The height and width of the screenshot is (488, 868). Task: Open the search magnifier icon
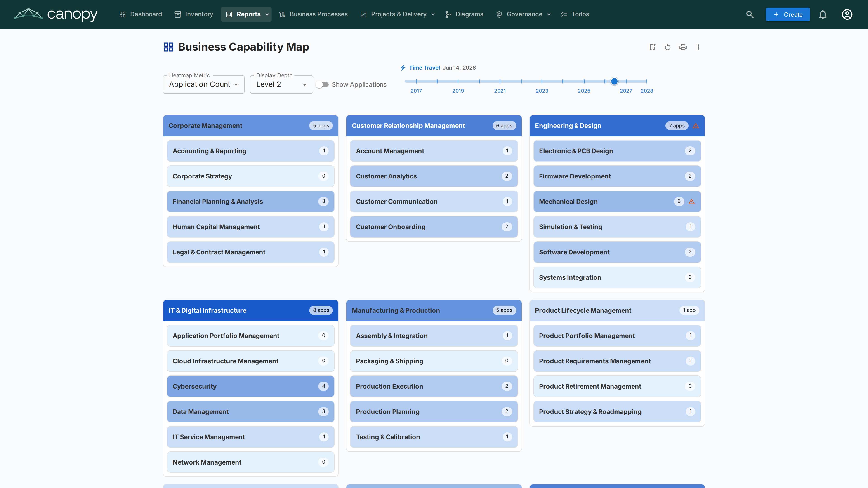tap(750, 14)
